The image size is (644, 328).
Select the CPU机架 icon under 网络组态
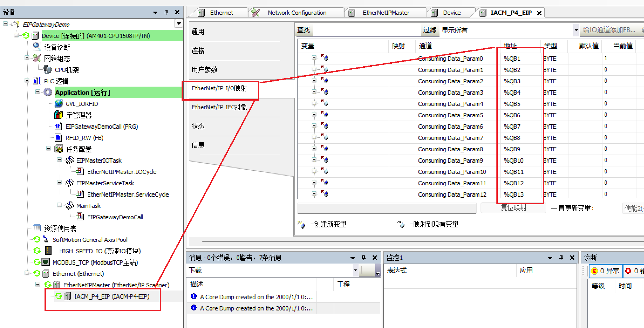click(47, 69)
